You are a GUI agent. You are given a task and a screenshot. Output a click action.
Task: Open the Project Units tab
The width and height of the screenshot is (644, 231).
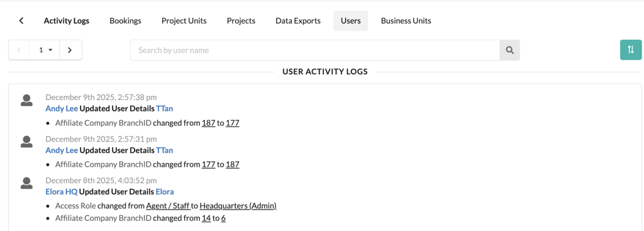[184, 21]
